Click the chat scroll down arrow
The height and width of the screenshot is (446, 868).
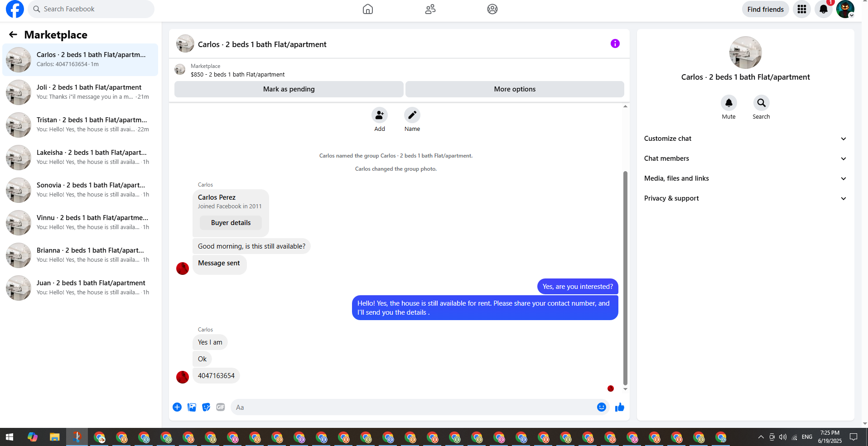pyautogui.click(x=625, y=389)
